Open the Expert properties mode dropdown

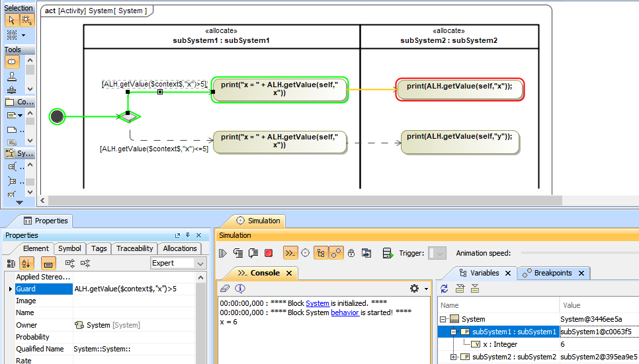tap(200, 263)
